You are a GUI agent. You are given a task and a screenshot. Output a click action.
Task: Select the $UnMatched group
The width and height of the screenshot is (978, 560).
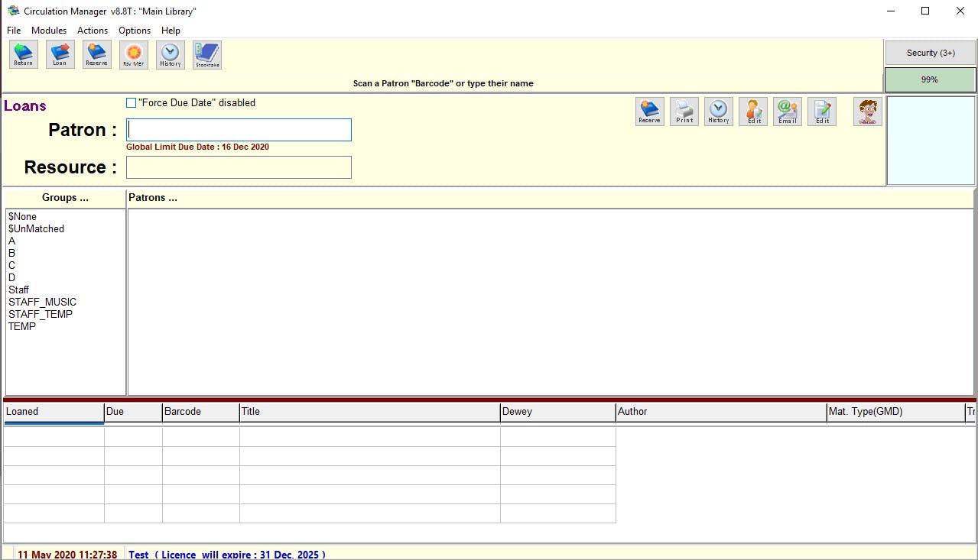coord(36,229)
